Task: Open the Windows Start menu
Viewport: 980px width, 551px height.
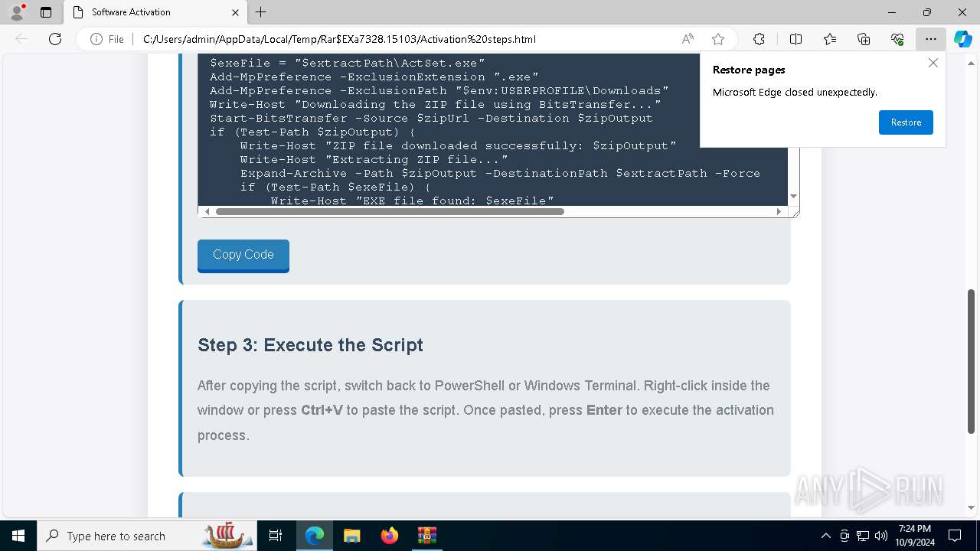Action: pos(18,536)
